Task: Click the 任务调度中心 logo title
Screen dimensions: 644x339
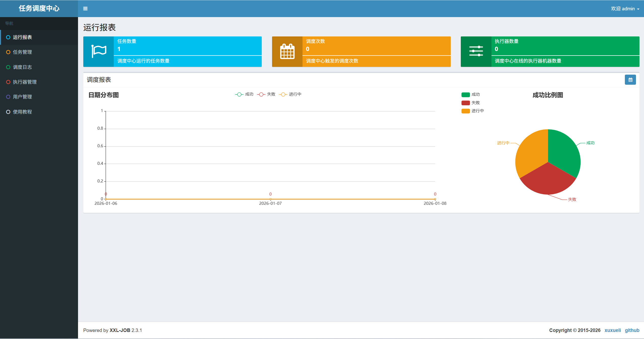Action: (x=39, y=9)
